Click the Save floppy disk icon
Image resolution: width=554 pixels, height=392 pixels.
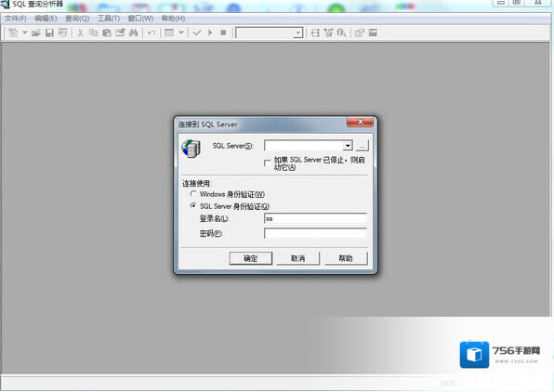[49, 33]
